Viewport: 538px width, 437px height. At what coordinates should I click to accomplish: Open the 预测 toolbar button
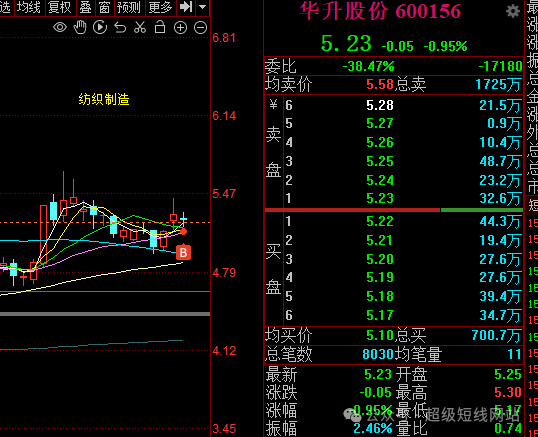(129, 7)
